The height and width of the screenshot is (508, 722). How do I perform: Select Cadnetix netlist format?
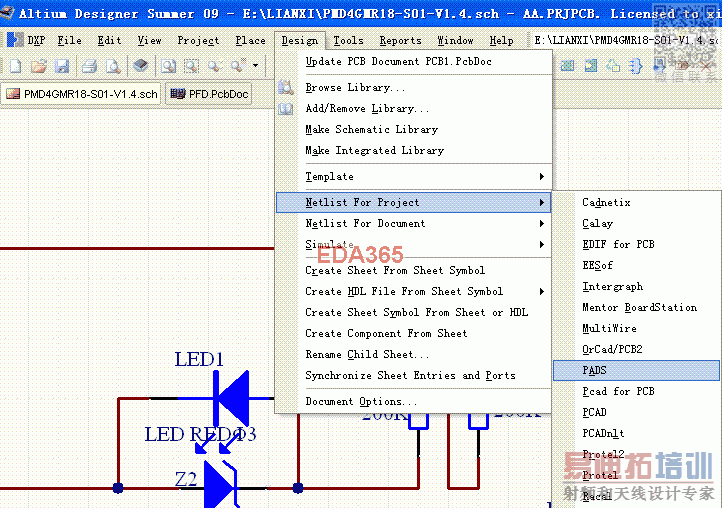tap(636, 203)
